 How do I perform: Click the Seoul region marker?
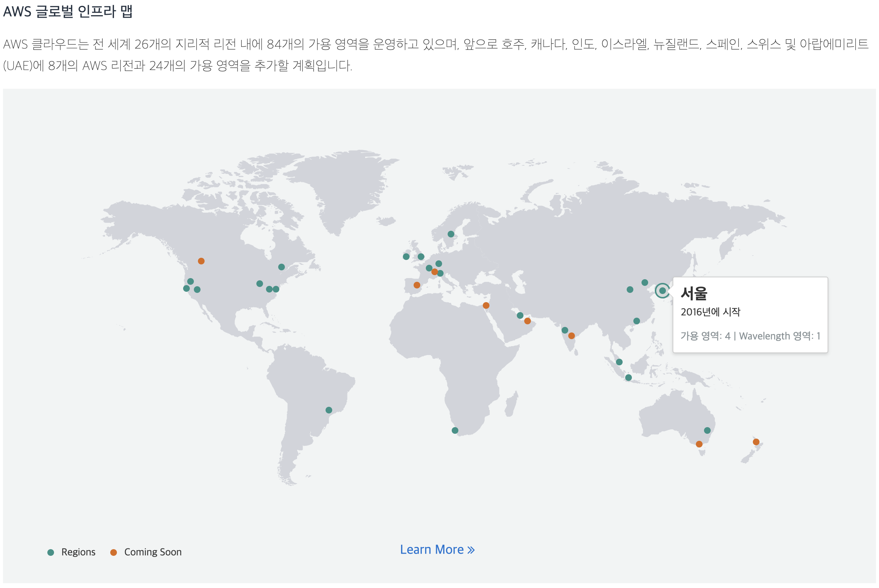[x=663, y=291]
